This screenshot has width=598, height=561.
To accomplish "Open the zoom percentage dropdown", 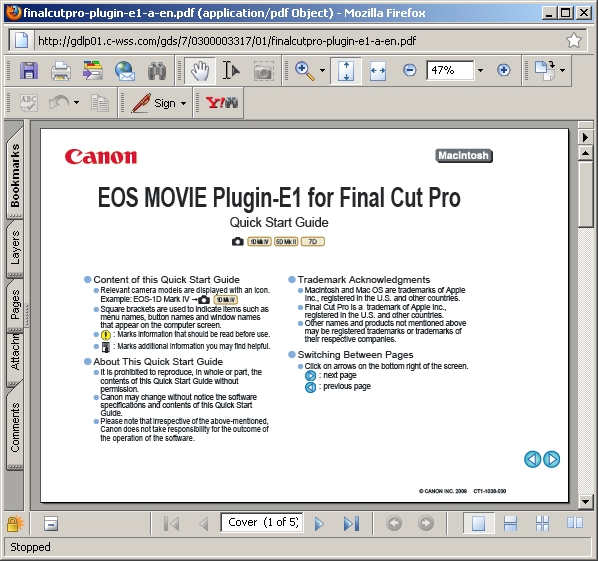I will 481,70.
